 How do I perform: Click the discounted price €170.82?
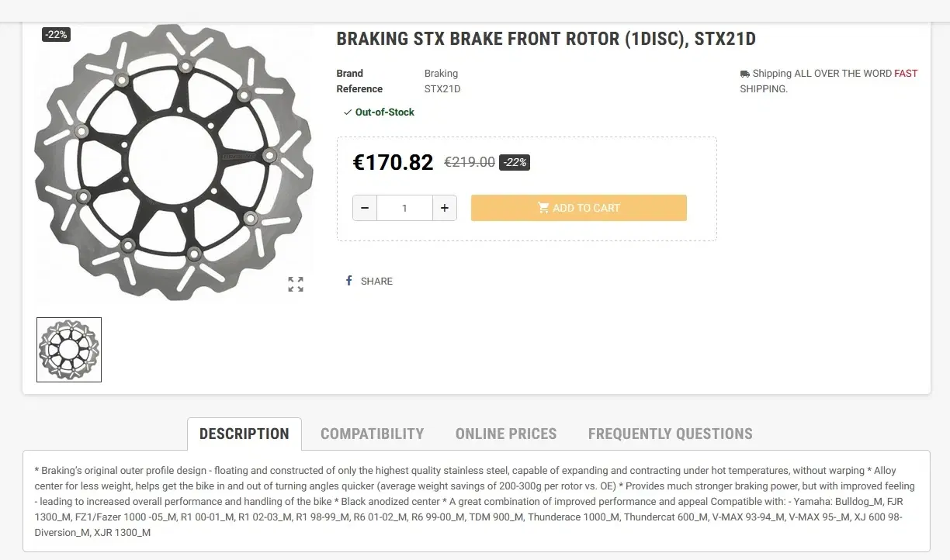393,162
